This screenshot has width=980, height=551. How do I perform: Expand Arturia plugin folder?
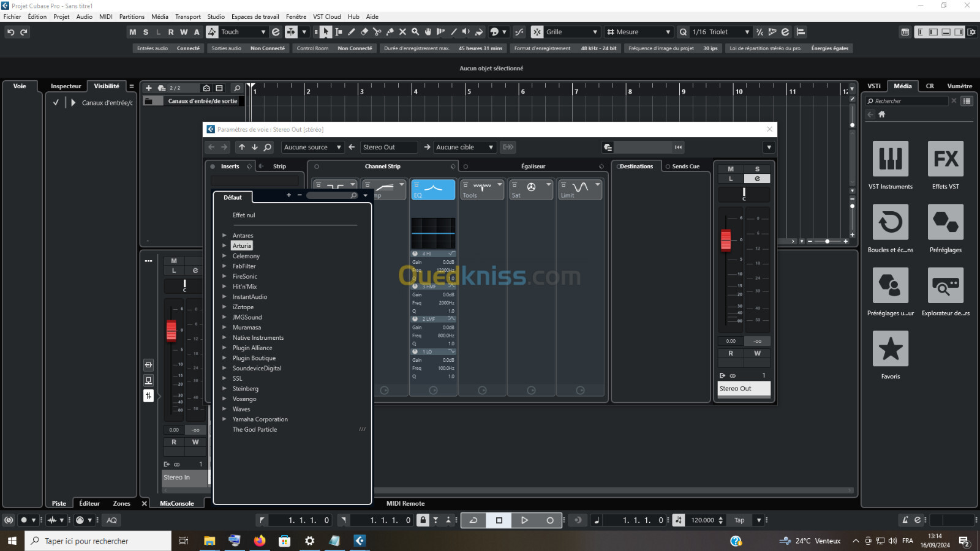tap(224, 246)
